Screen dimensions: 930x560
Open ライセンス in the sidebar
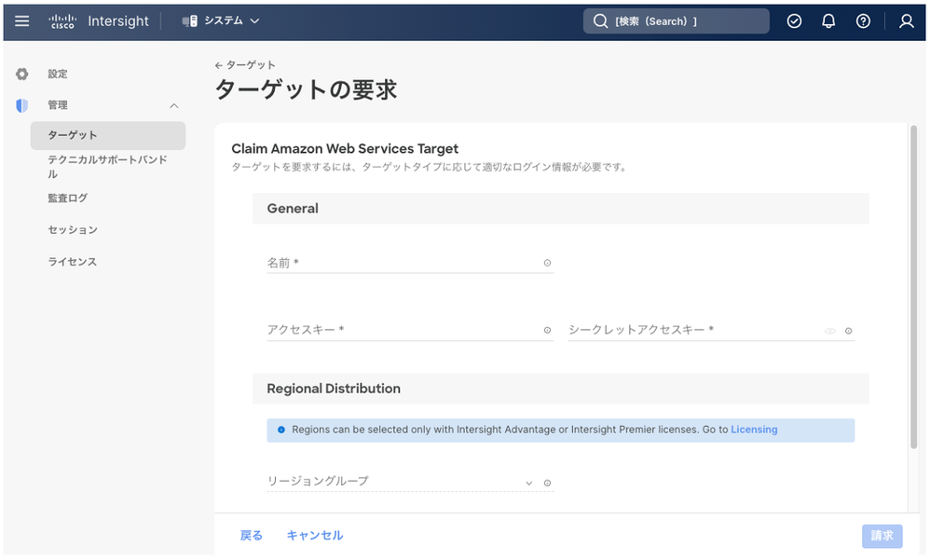[73, 262]
